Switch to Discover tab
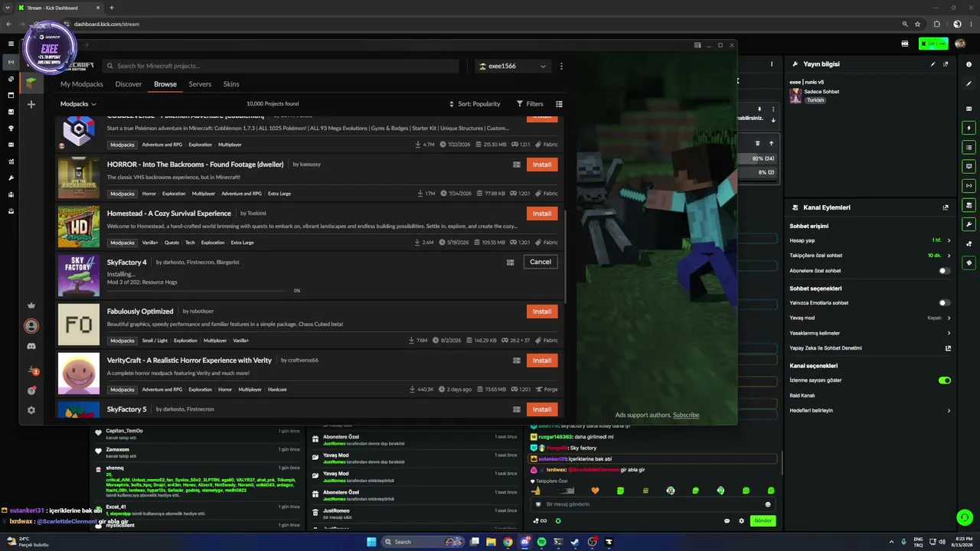 [x=129, y=84]
